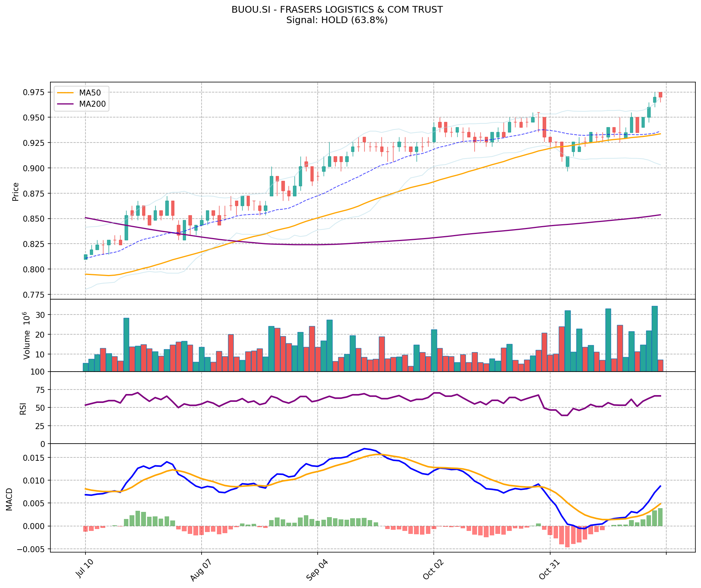The height and width of the screenshot is (588, 701).
Task: Click the MA50 orange line sample in legend
Action: (x=66, y=93)
